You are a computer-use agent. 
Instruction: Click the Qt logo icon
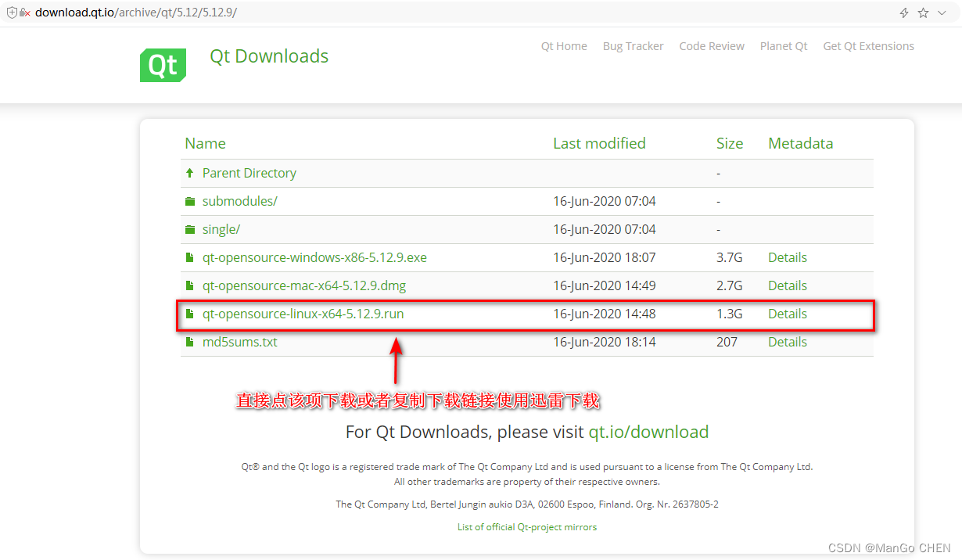[x=163, y=65]
